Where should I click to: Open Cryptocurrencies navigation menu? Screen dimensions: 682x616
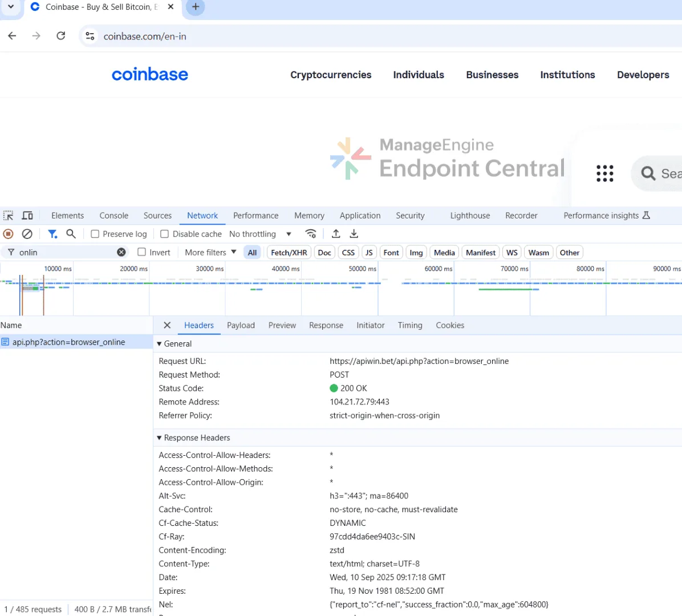coord(331,75)
